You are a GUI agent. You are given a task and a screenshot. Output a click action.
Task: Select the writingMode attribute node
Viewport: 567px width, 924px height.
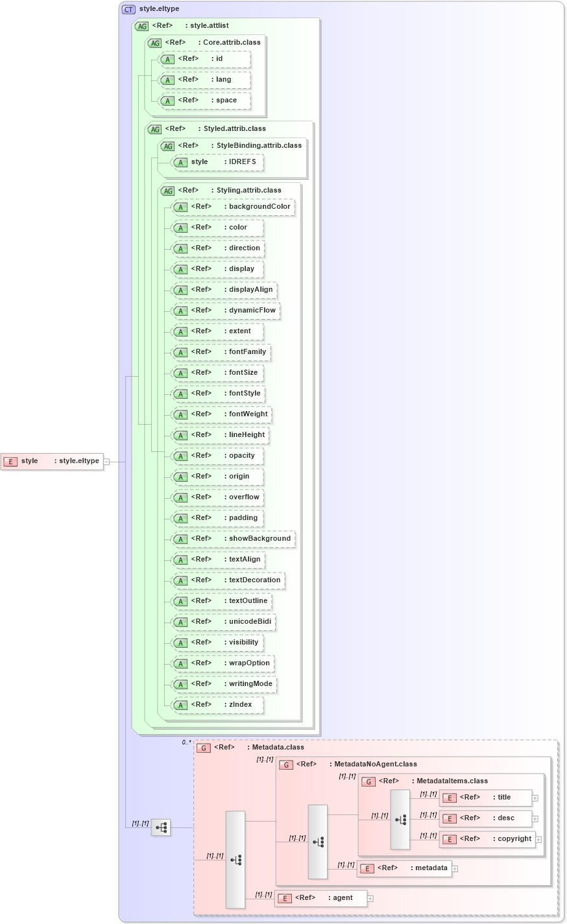coord(224,684)
